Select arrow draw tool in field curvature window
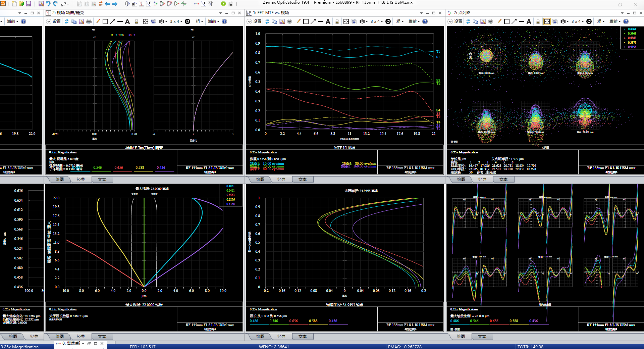Image resolution: width=644 pixels, height=349 pixels. click(113, 21)
